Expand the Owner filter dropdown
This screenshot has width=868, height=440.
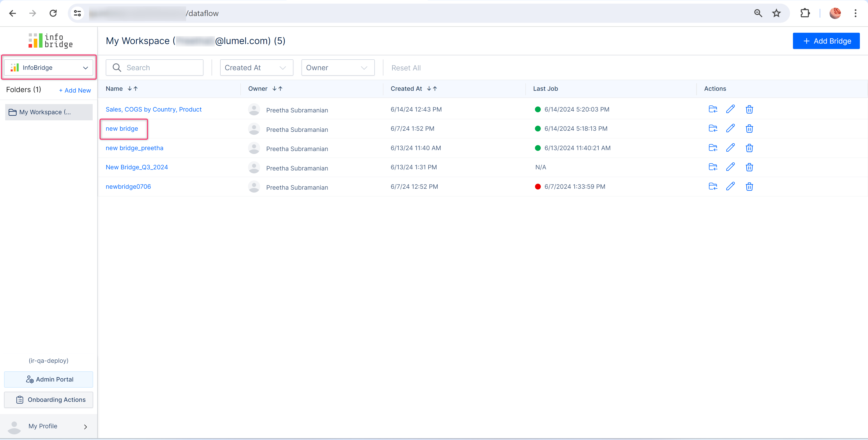click(338, 68)
